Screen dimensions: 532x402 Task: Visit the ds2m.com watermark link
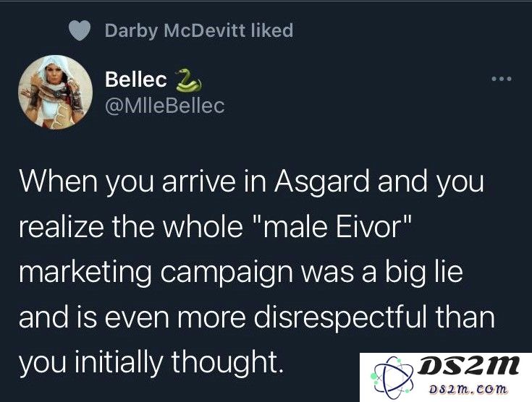468,389
